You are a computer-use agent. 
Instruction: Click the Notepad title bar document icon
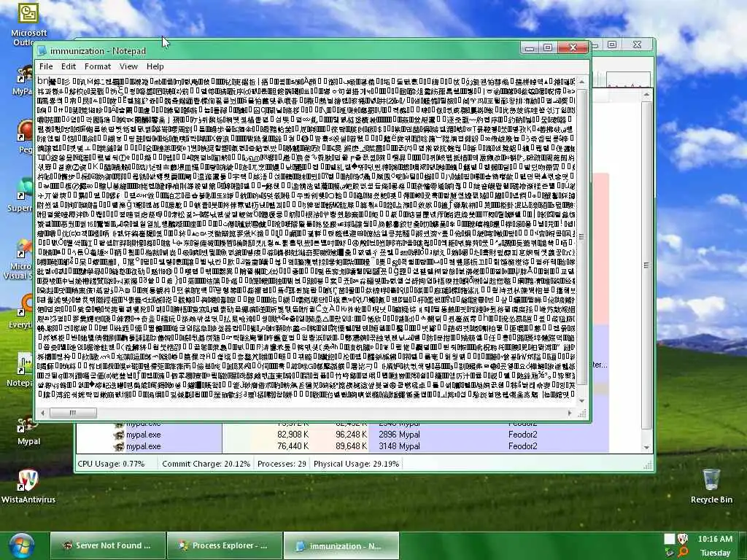(x=42, y=51)
